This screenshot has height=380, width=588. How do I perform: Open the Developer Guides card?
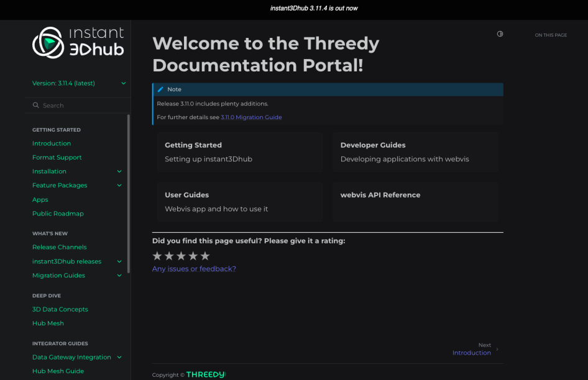[x=415, y=152]
